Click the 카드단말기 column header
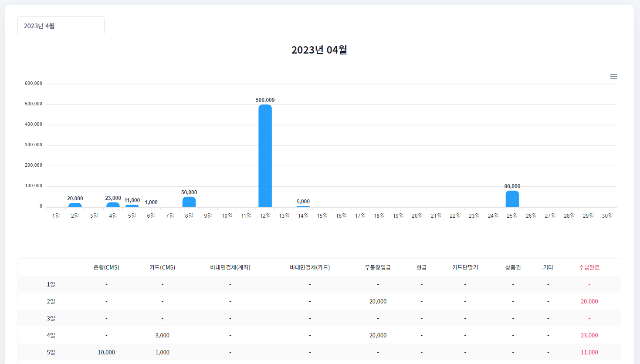The height and width of the screenshot is (364, 640). tap(465, 267)
